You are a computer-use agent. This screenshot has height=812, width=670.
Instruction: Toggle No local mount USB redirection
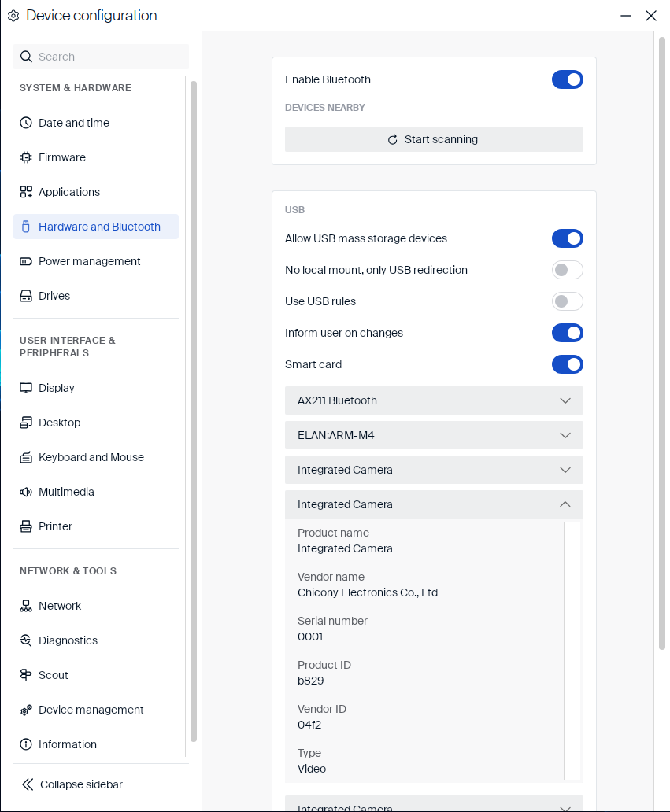568,270
